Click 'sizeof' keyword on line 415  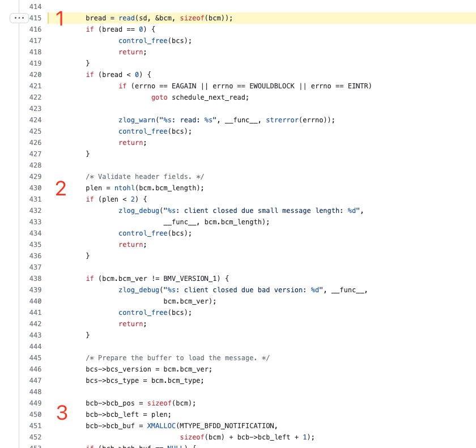[192, 18]
